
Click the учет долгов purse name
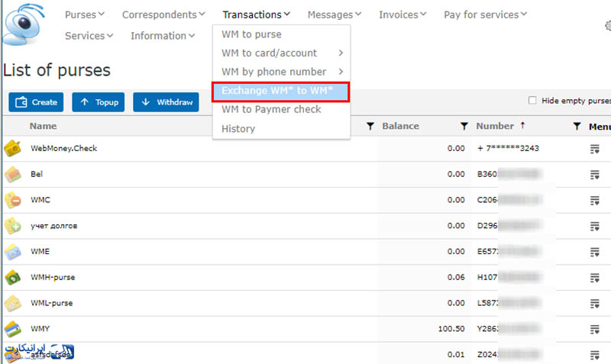pyautogui.click(x=53, y=226)
